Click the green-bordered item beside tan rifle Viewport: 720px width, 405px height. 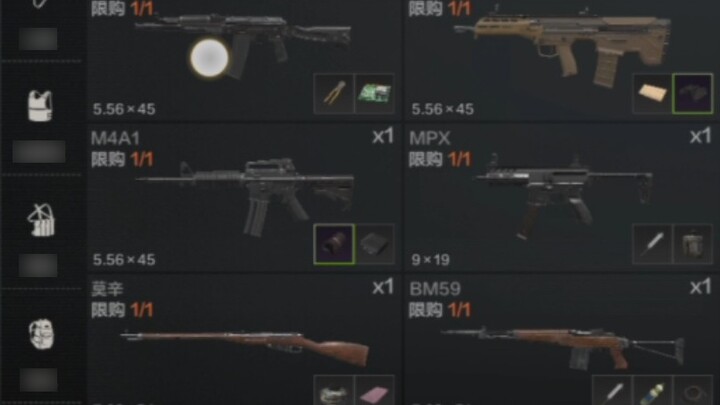pos(693,94)
